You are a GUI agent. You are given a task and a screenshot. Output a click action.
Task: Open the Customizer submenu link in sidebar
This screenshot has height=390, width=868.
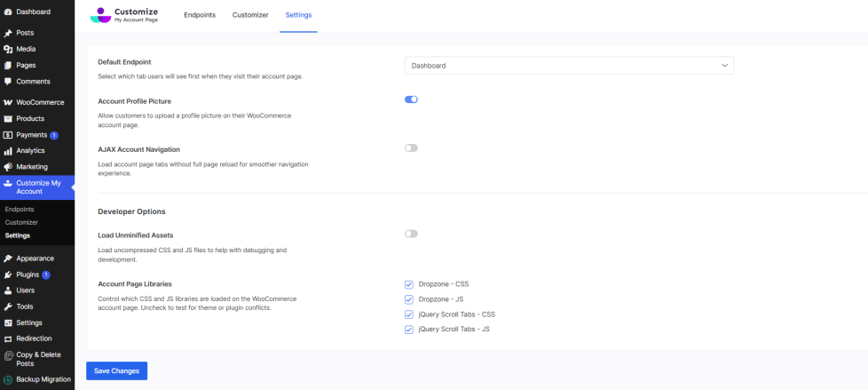coord(21,222)
